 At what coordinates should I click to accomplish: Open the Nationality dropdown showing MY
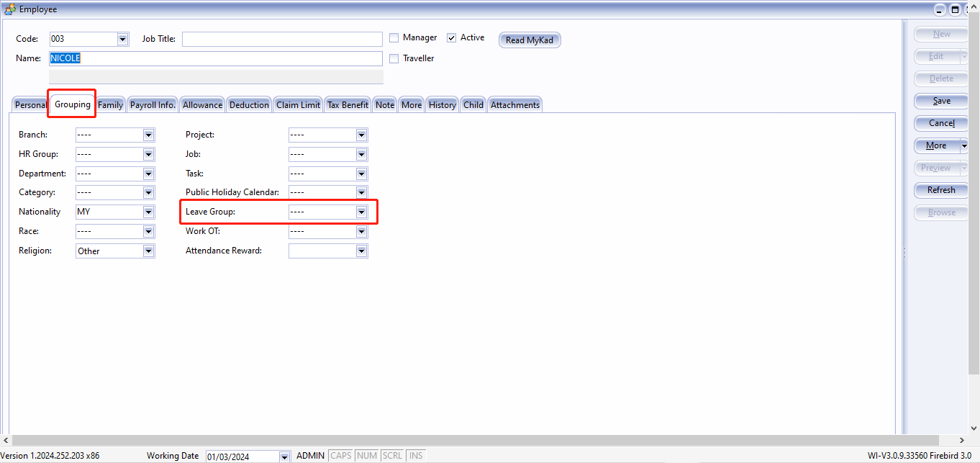(149, 212)
